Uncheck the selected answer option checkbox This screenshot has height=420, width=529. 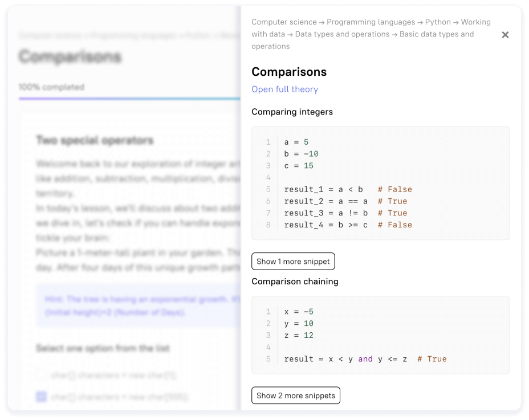click(x=41, y=397)
